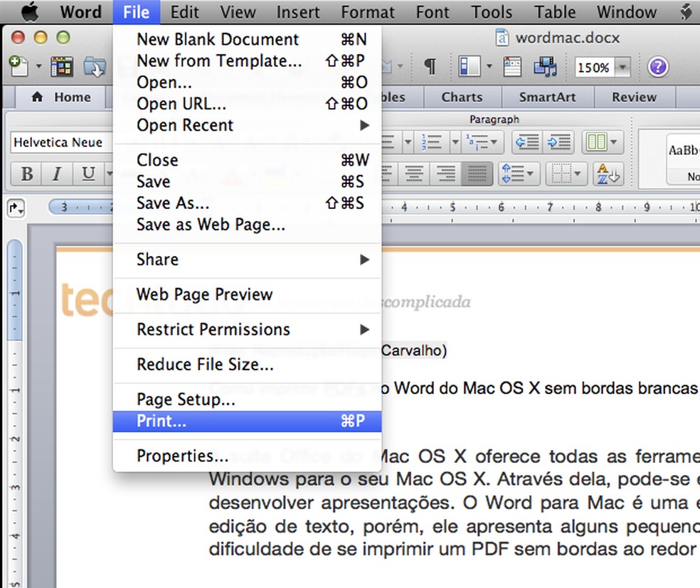Open Word Help via question mark icon

(657, 67)
